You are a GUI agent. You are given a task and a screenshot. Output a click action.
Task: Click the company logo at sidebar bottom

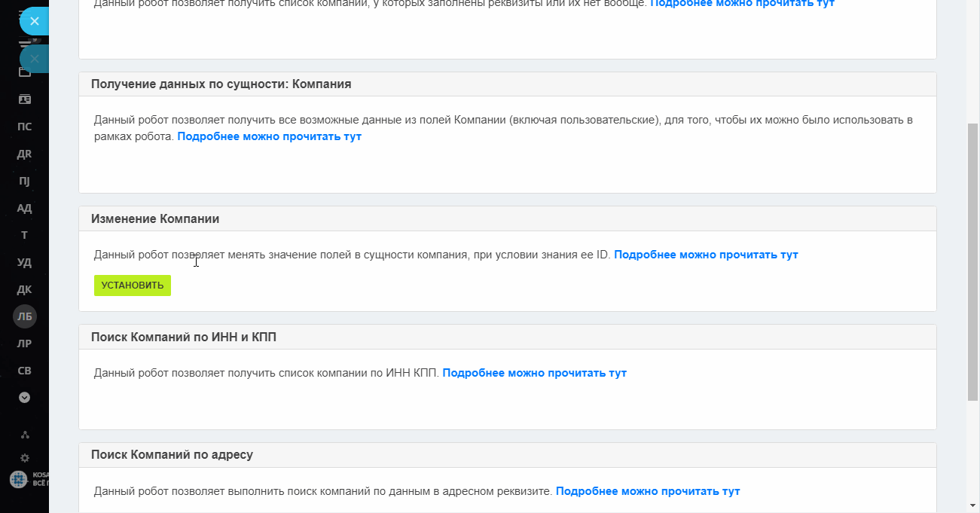19,479
